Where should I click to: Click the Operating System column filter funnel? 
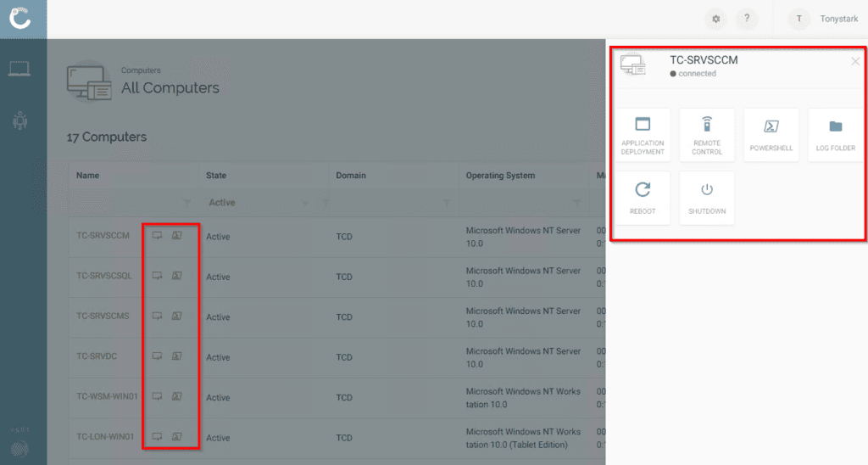coord(576,204)
